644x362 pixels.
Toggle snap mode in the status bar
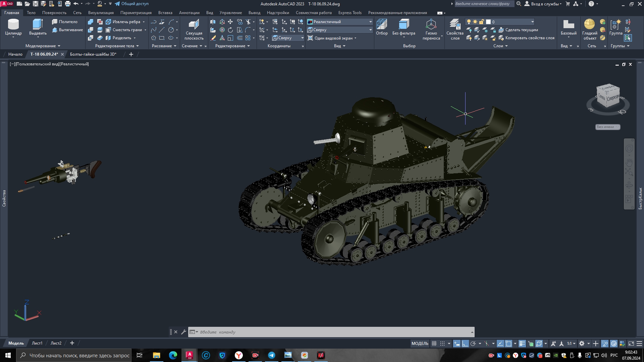pyautogui.click(x=442, y=344)
